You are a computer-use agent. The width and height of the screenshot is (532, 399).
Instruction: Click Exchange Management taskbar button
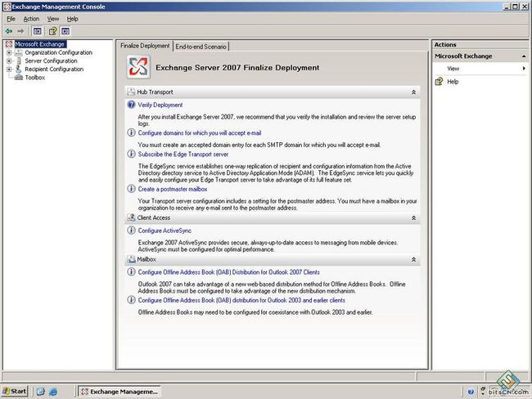coord(119,392)
